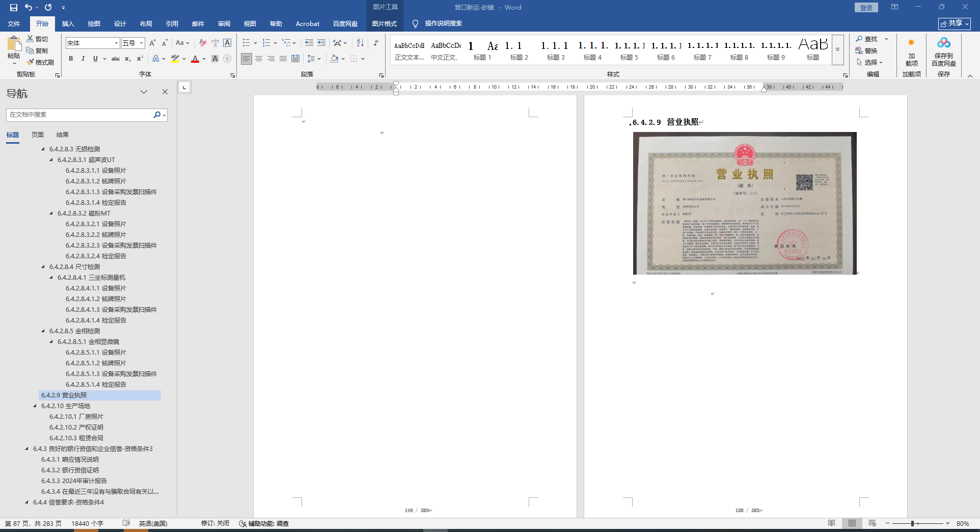Image resolution: width=980 pixels, height=532 pixels.
Task: Open the font size dropdown
Action: pyautogui.click(x=141, y=43)
